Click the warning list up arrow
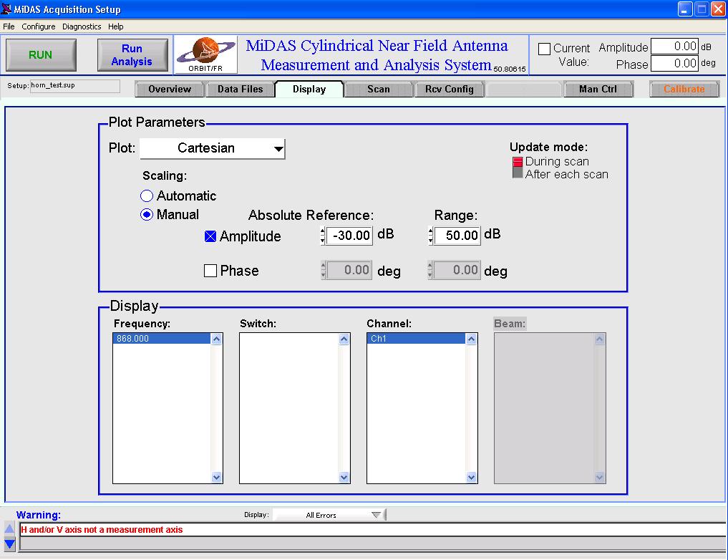728x560 pixels. click(9, 529)
